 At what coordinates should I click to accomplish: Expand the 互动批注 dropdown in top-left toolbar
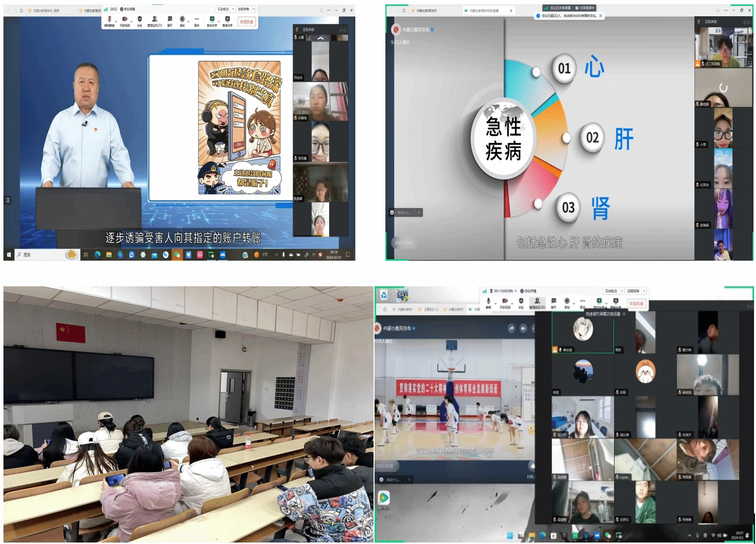pyautogui.click(x=233, y=9)
